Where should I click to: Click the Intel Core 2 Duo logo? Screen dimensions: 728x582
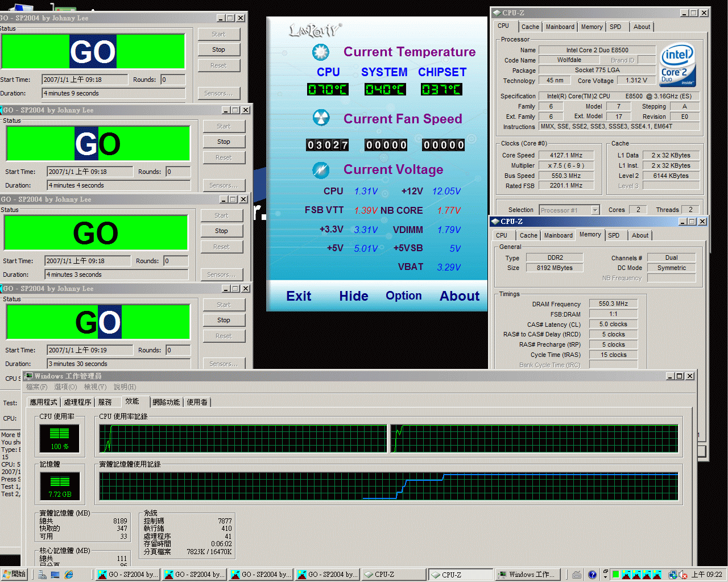(x=677, y=66)
